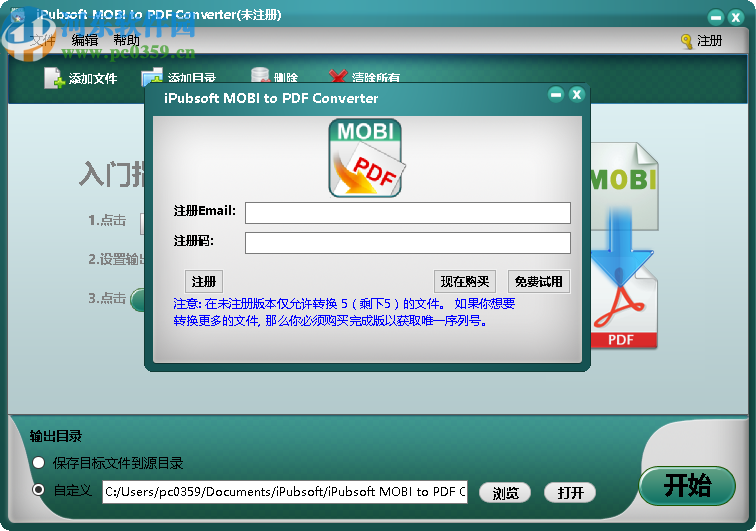This screenshot has width=756, height=531.
Task: Click the 免费试用 button
Action: (539, 281)
